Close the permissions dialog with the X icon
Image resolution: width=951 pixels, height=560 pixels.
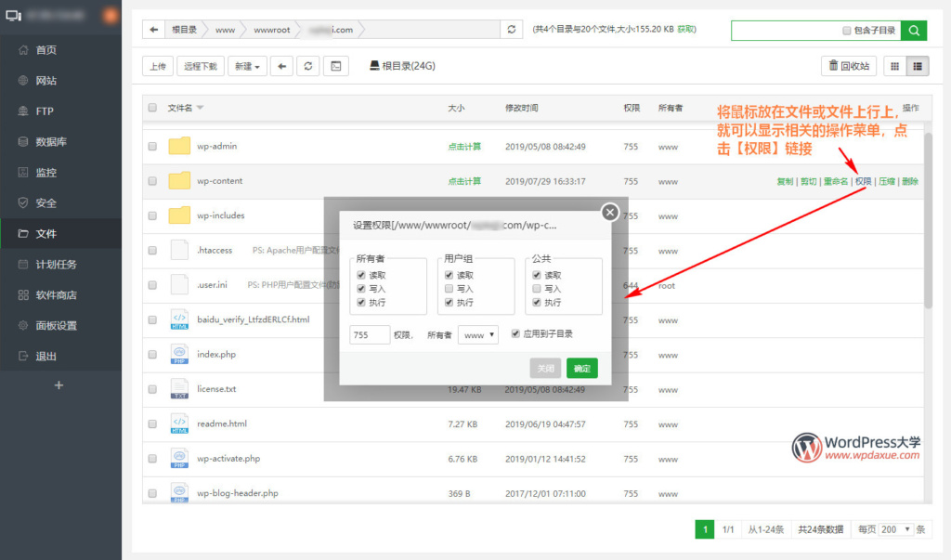pos(610,212)
